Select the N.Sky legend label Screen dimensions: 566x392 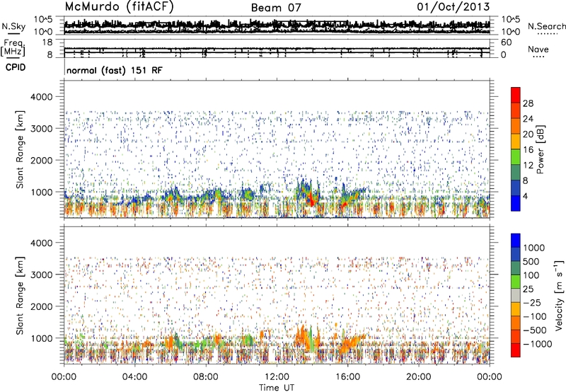click(x=13, y=26)
